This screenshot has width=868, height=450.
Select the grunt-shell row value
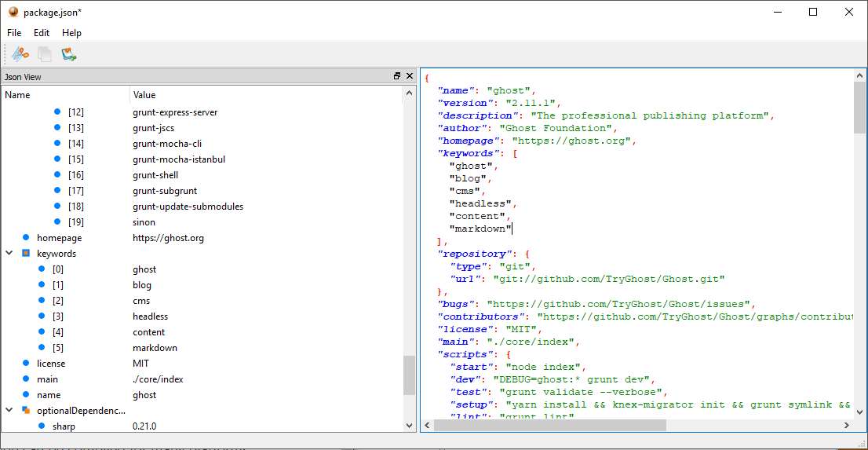(x=155, y=174)
